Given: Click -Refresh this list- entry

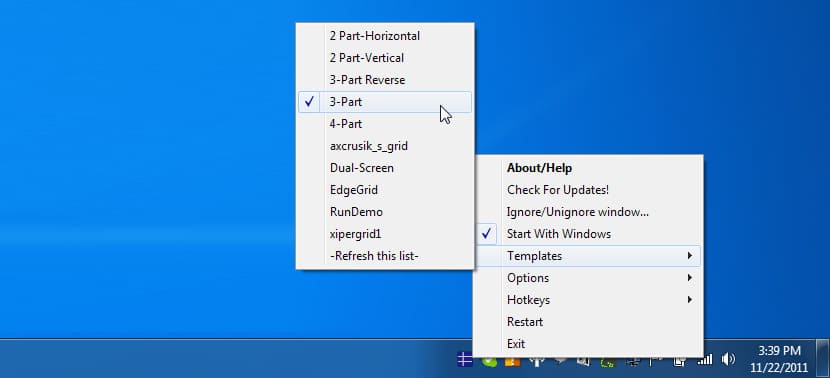Looking at the screenshot, I should [385, 256].
